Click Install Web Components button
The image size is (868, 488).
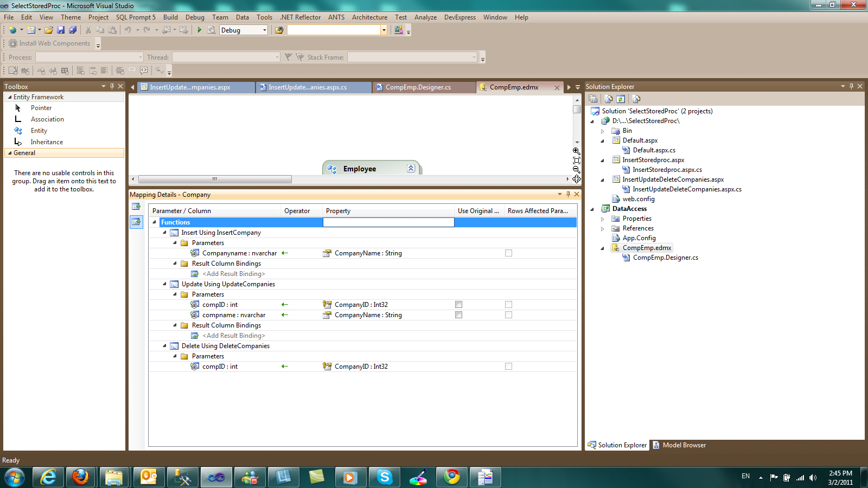pyautogui.click(x=49, y=43)
